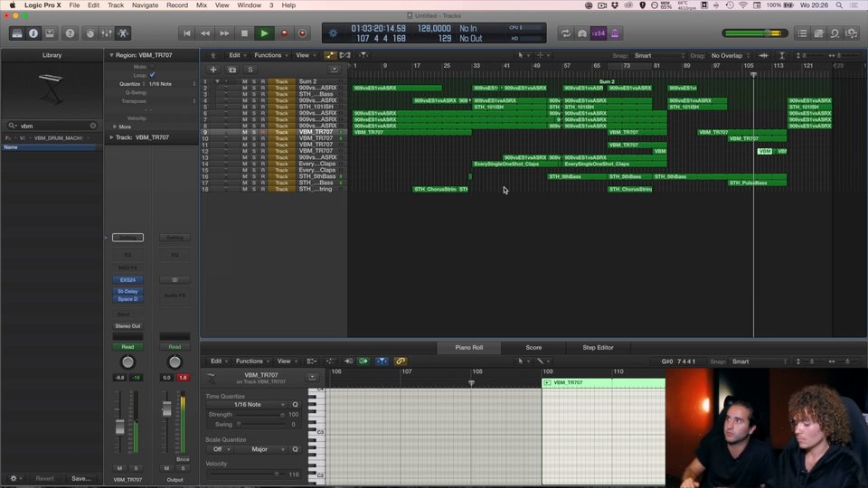Open the tracks area Edit menu
Screen dimensions: 868x488
click(236, 55)
